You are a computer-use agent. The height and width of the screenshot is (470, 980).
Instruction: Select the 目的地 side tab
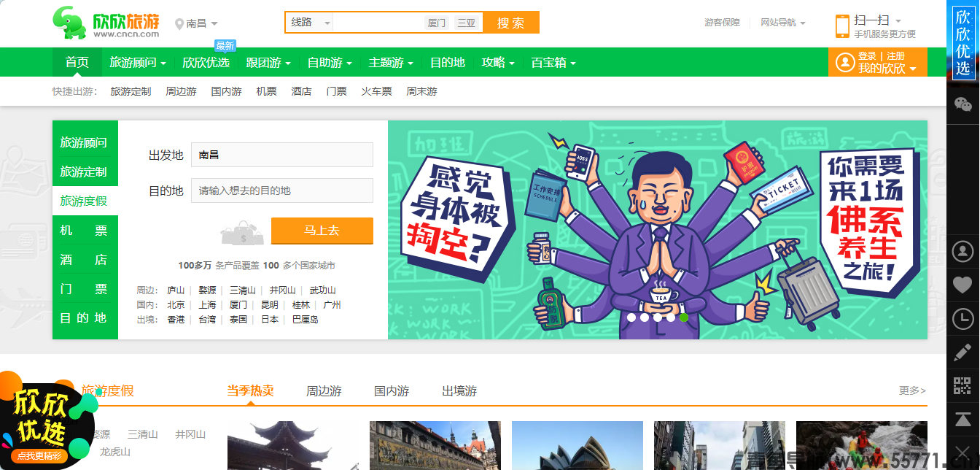[x=84, y=317]
